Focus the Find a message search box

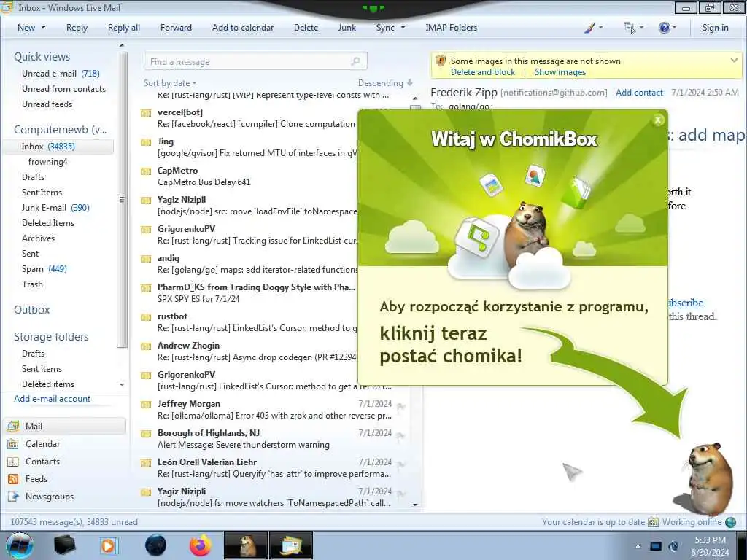tap(255, 61)
